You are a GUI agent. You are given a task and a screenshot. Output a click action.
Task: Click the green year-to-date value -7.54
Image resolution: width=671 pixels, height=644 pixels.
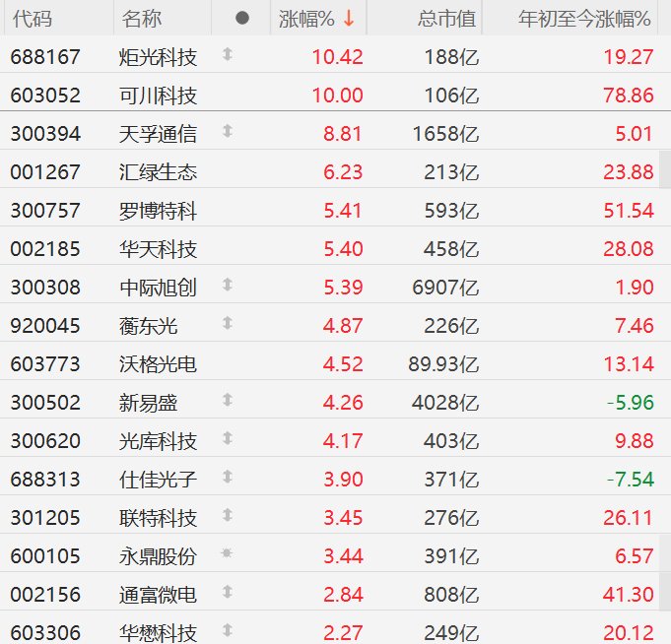pyautogui.click(x=631, y=479)
